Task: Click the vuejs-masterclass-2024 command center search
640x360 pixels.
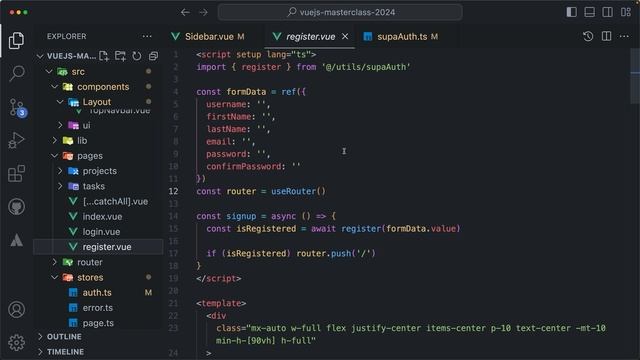Action: pos(340,12)
